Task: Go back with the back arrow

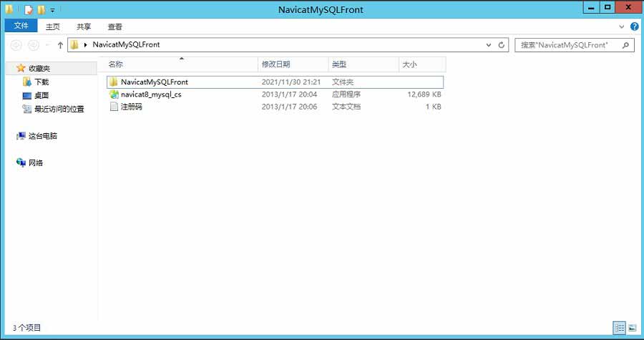Action: (16, 45)
